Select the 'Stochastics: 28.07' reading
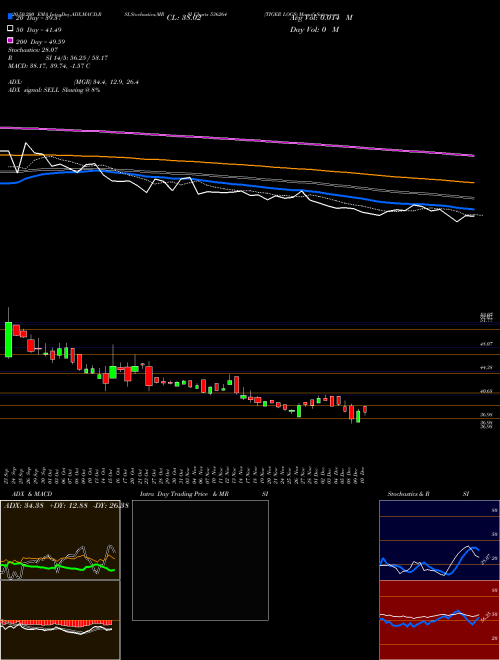500x660 pixels. click(x=33, y=50)
